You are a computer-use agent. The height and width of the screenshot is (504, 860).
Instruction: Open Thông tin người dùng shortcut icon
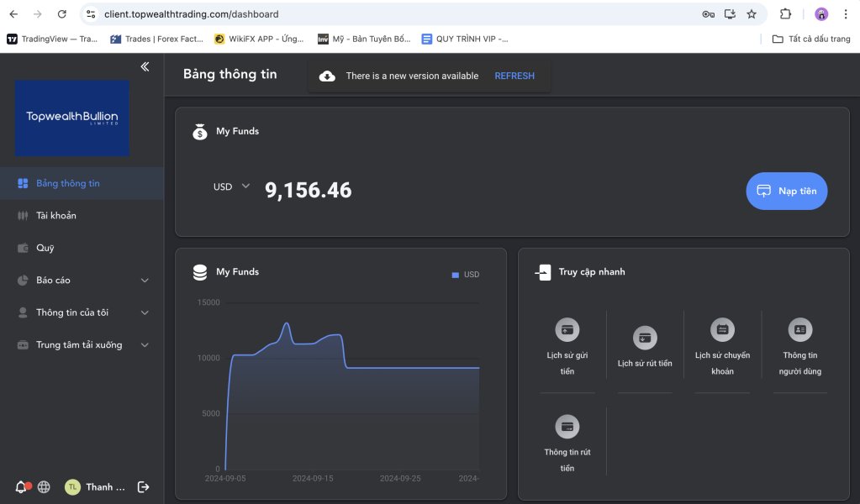click(x=799, y=329)
